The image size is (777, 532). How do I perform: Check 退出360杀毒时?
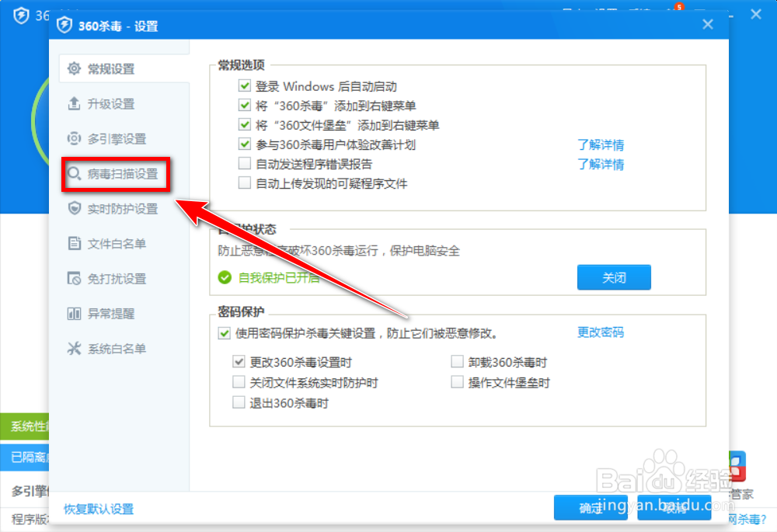point(239,402)
